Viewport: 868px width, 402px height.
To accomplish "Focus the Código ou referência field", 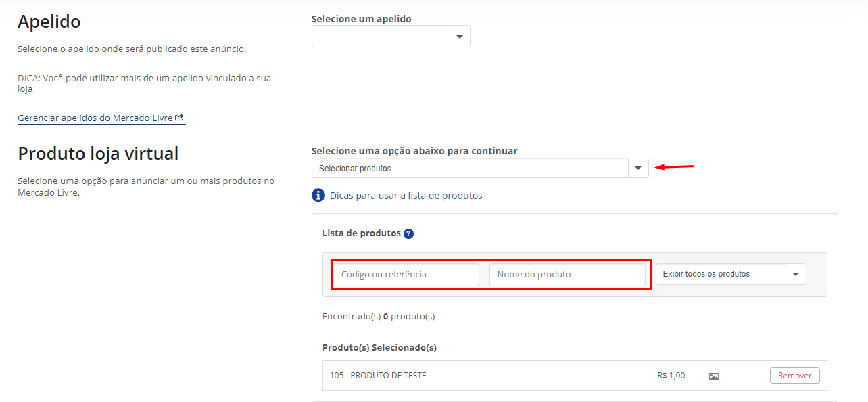I will [406, 275].
